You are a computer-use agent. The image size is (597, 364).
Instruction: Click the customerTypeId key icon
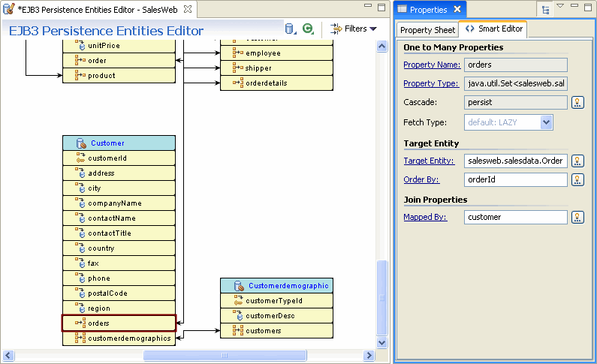238,300
